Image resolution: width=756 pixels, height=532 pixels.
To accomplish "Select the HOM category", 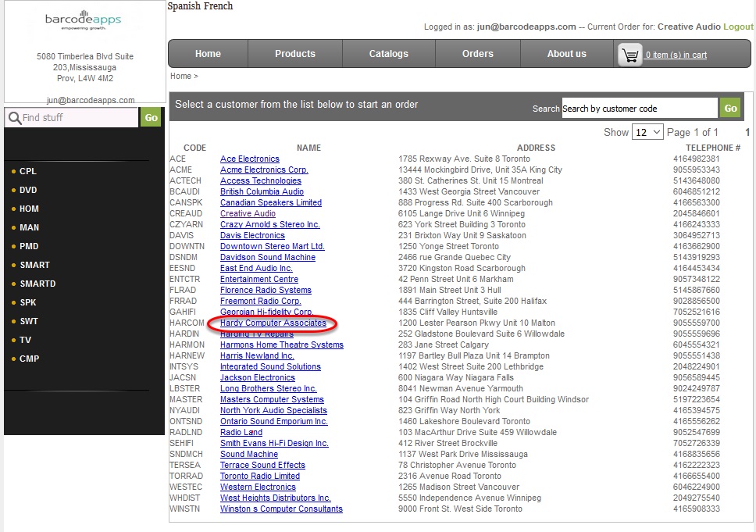I will tap(29, 209).
